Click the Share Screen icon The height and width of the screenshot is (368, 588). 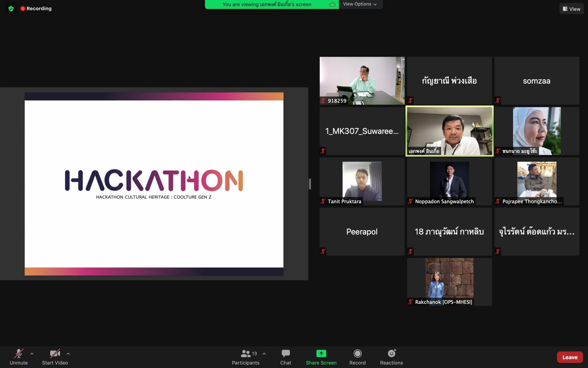point(321,354)
